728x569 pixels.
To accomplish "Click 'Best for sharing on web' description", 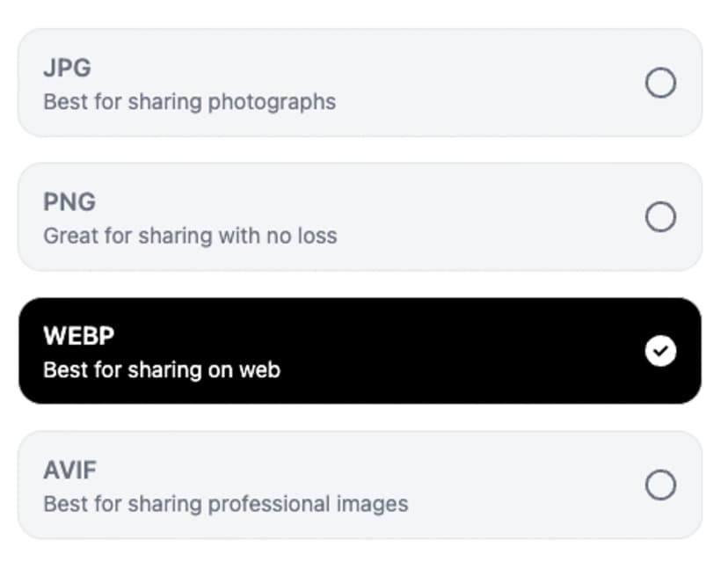I will [x=162, y=369].
